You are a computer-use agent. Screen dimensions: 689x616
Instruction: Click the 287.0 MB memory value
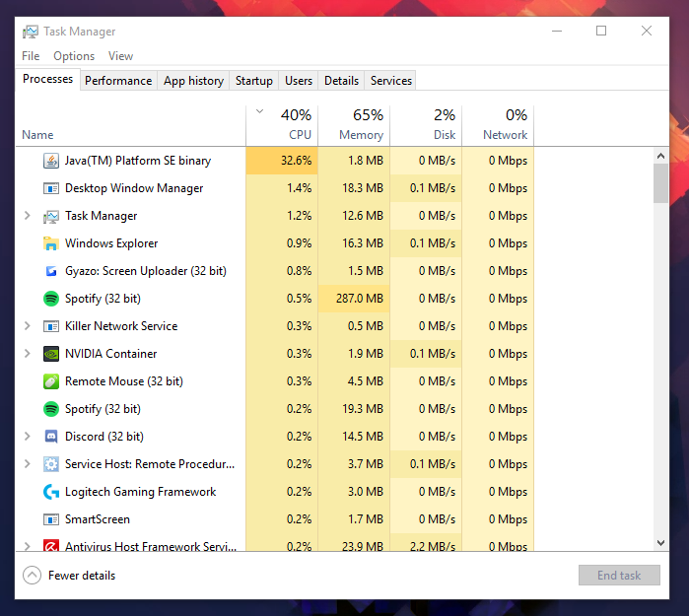(x=360, y=299)
